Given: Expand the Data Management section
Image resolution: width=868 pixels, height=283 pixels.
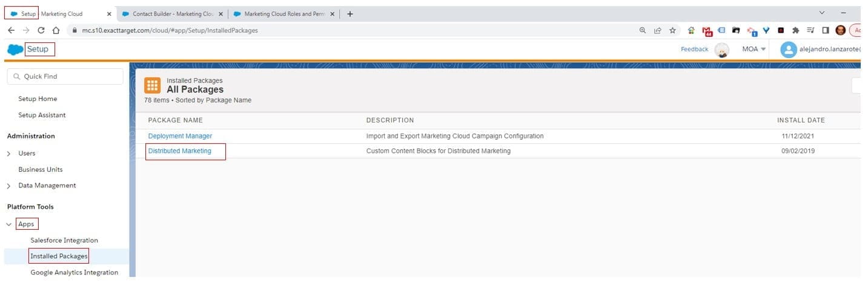Looking at the screenshot, I should click(9, 186).
